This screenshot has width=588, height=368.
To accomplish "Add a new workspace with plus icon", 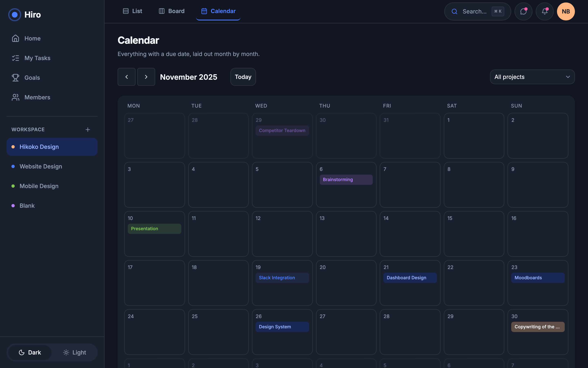I will 88,129.
